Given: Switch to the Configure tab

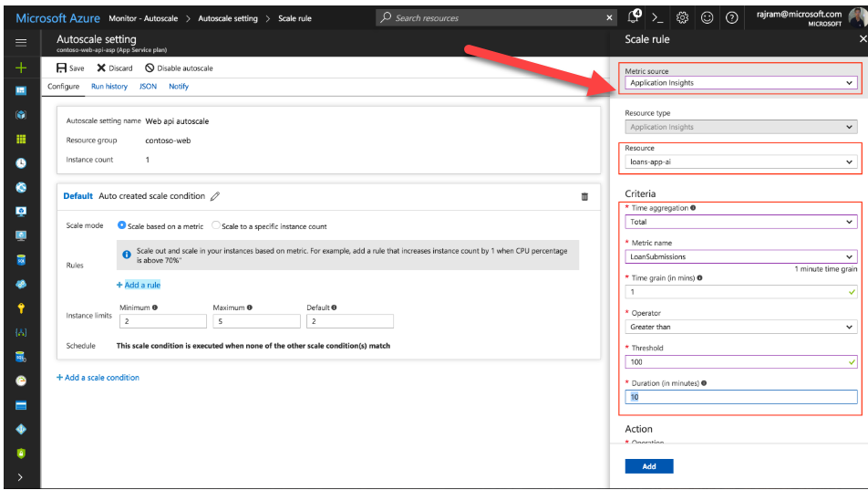Looking at the screenshot, I should pyautogui.click(x=63, y=87).
